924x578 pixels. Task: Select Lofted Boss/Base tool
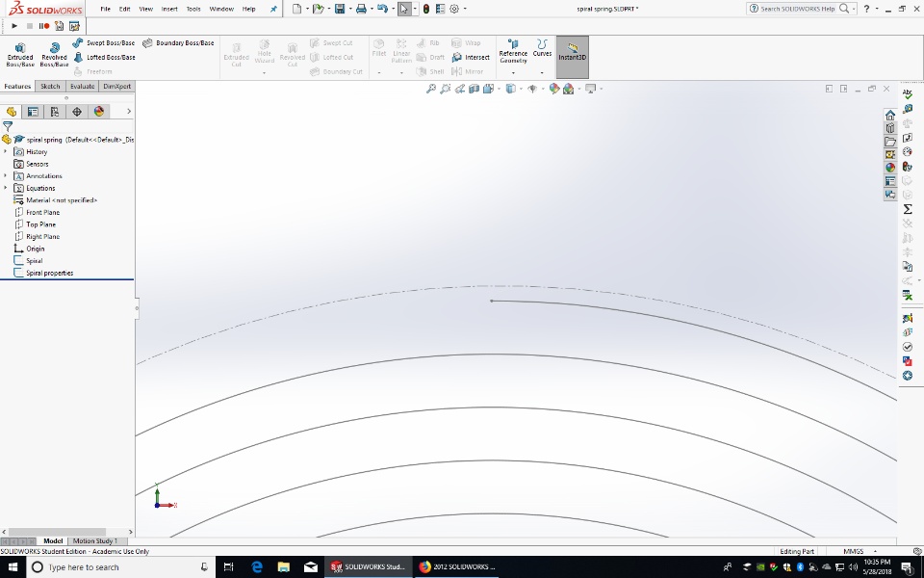tap(104, 57)
